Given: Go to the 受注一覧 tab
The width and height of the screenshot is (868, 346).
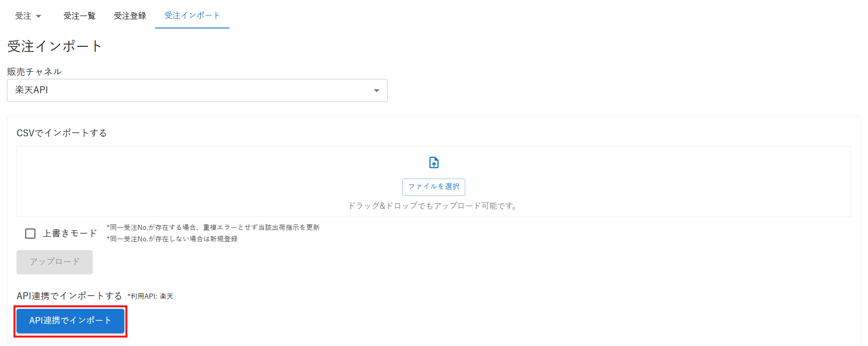Looking at the screenshot, I should tap(79, 16).
